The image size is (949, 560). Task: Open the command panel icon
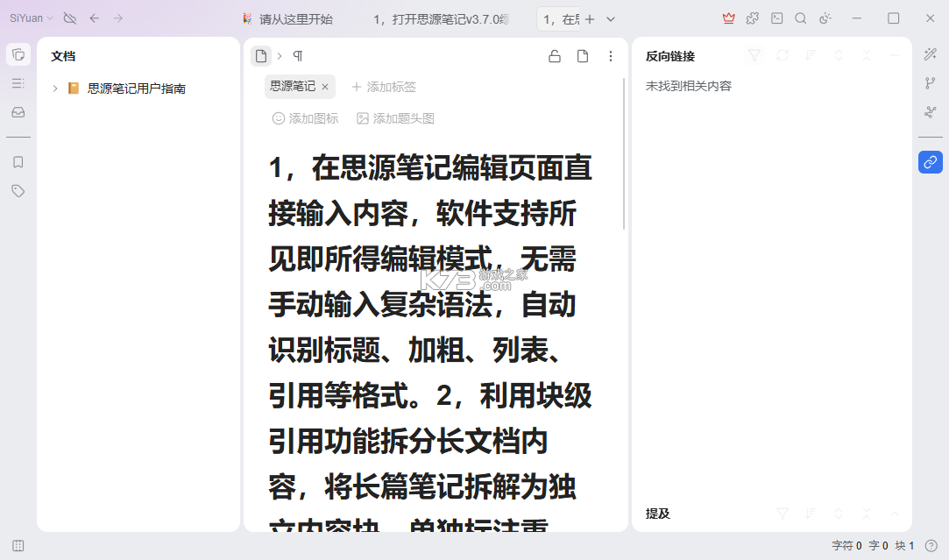[x=776, y=18]
